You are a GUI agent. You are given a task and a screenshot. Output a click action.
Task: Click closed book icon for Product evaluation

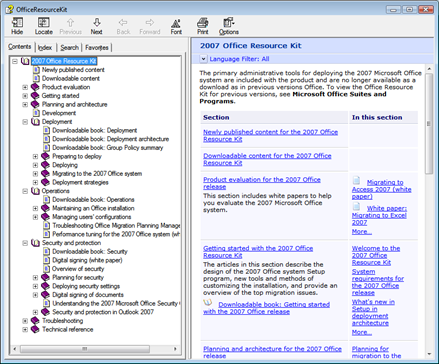tap(35, 87)
